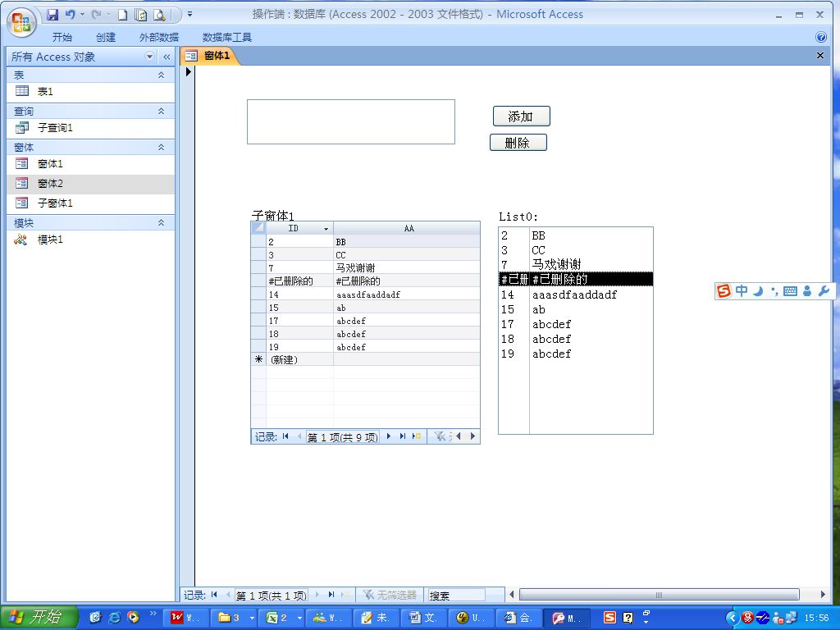Open the 创建 ribbon tab
Image resolution: width=840 pixels, height=630 pixels.
point(106,37)
